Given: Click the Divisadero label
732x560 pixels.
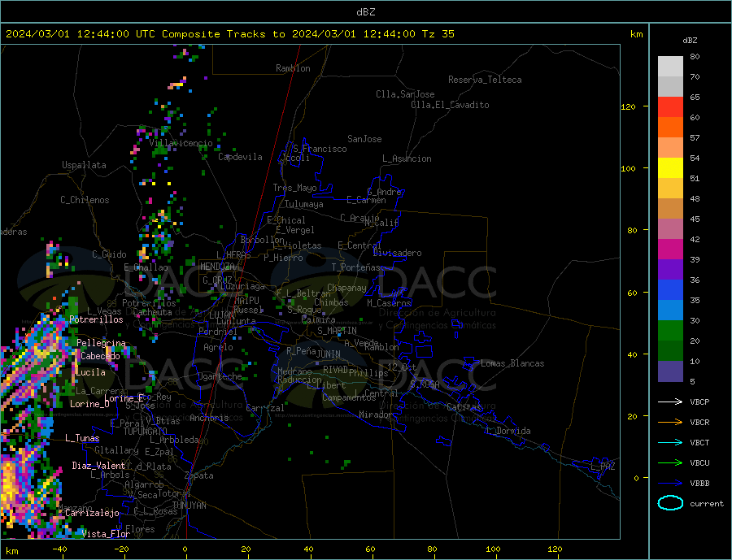Looking at the screenshot, I should point(397,253).
